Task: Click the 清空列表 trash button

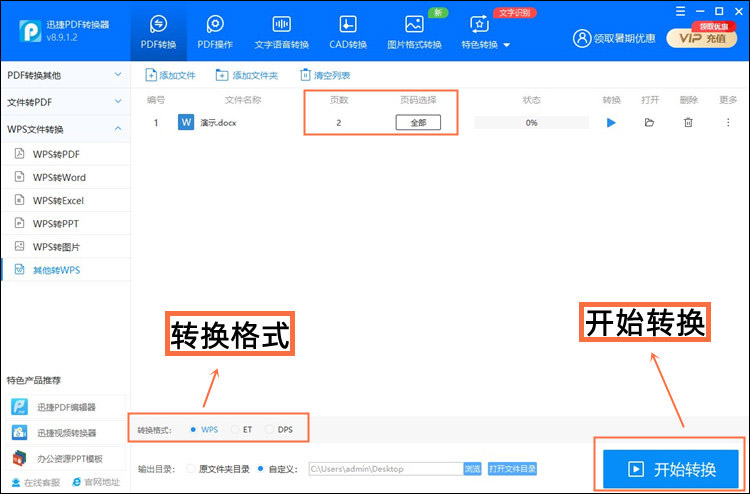Action: tap(325, 75)
